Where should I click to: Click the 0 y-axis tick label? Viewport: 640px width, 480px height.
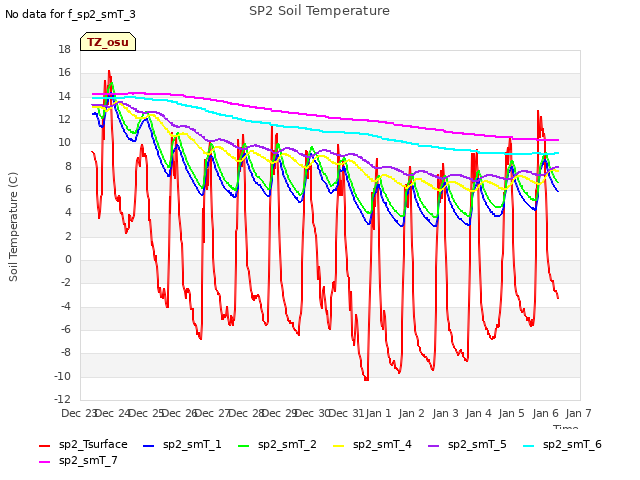pyautogui.click(x=68, y=260)
